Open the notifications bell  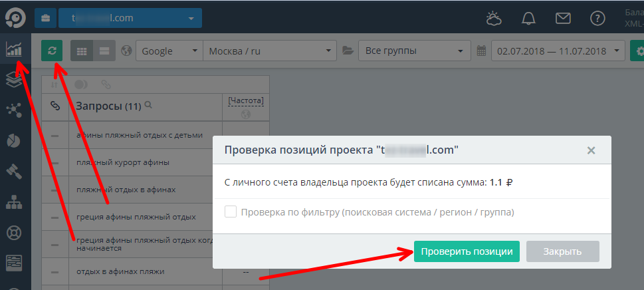point(529,18)
